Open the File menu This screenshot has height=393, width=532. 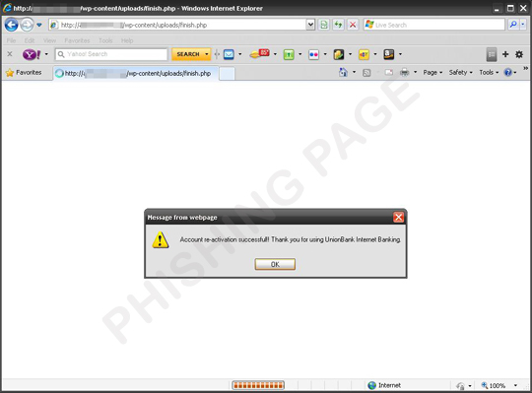tap(11, 40)
